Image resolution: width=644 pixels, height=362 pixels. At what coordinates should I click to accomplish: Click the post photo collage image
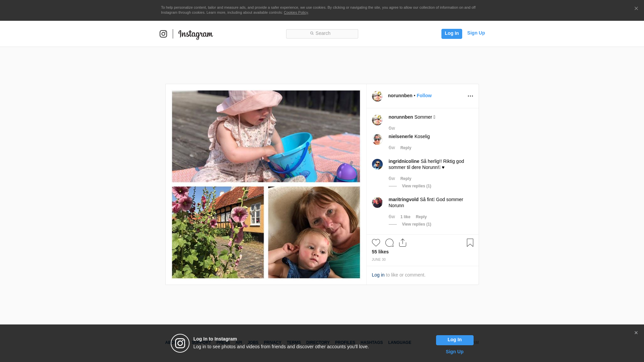point(266,184)
